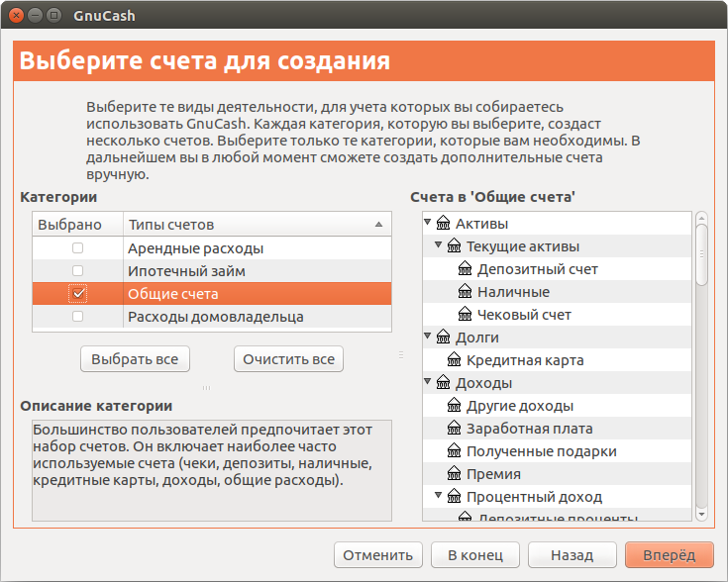The height and width of the screenshot is (582, 728).
Task: Click the account icon of Депозитный счет
Action: pos(465,268)
